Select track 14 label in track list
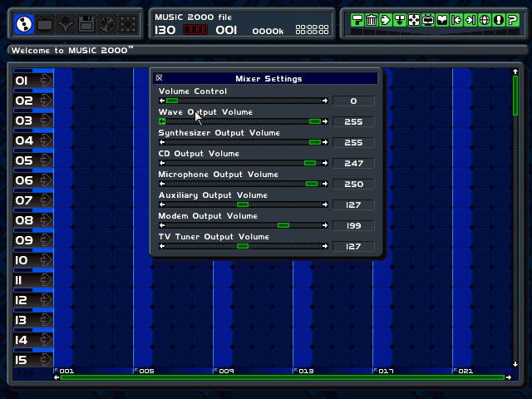 24,340
